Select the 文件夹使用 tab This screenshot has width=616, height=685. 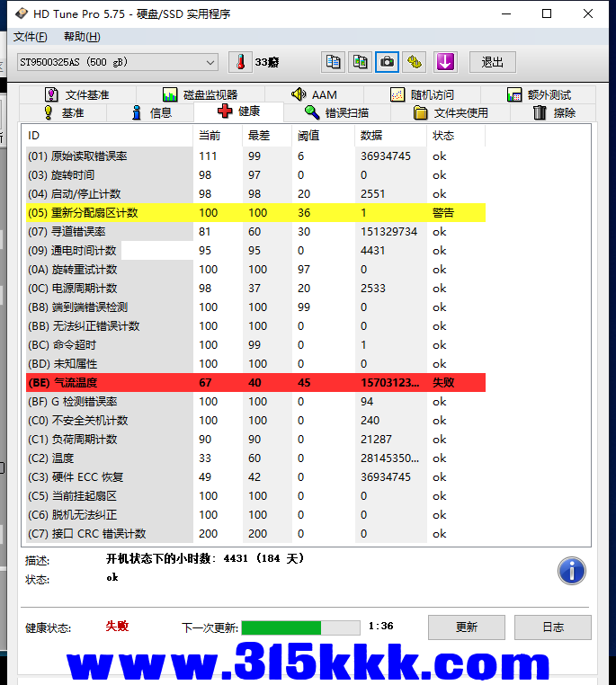[x=451, y=112]
